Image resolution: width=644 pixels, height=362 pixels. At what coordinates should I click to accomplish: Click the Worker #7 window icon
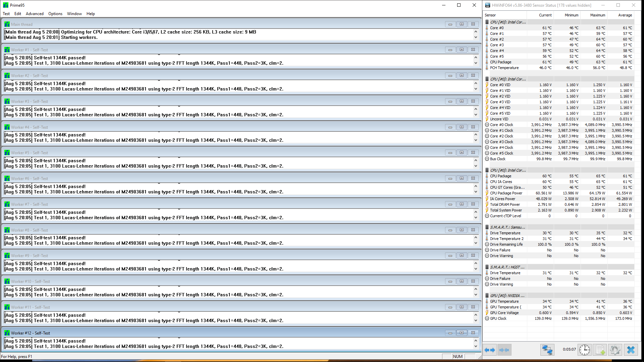7,204
